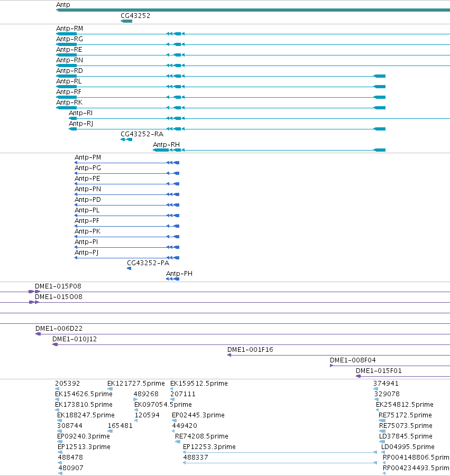Click EST feature 165481

[120, 426]
